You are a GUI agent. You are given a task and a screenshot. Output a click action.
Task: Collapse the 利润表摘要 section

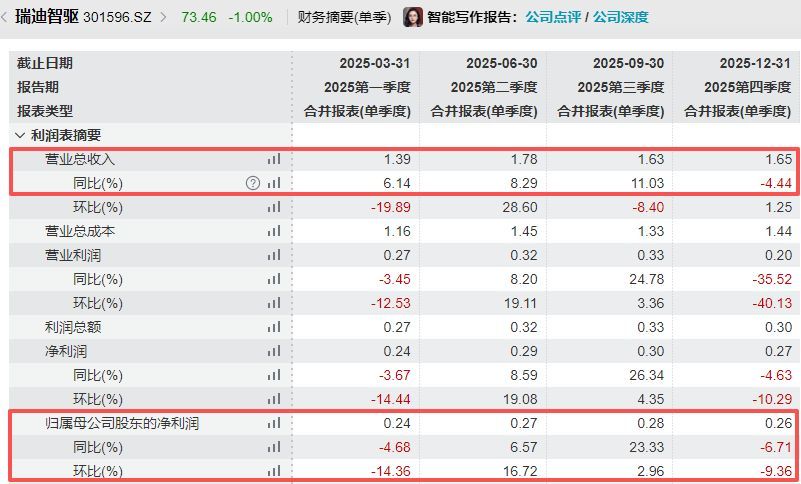pyautogui.click(x=20, y=135)
